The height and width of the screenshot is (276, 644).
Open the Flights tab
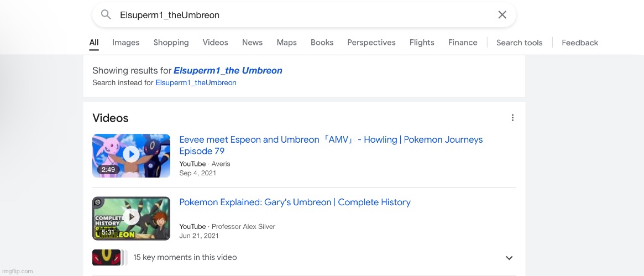tap(422, 43)
